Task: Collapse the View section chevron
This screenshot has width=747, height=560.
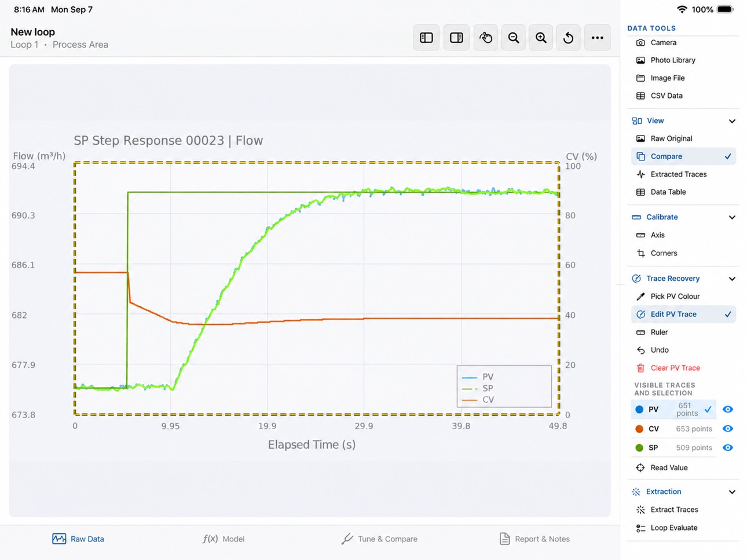Action: [732, 121]
